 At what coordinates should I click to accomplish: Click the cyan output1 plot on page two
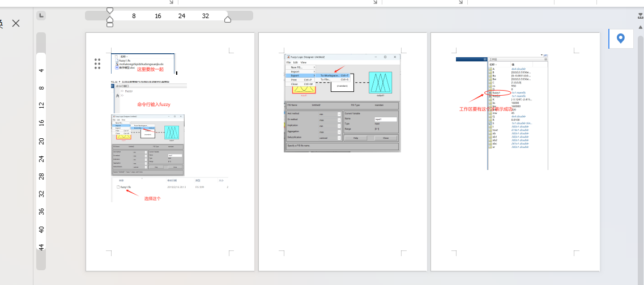pyautogui.click(x=381, y=83)
